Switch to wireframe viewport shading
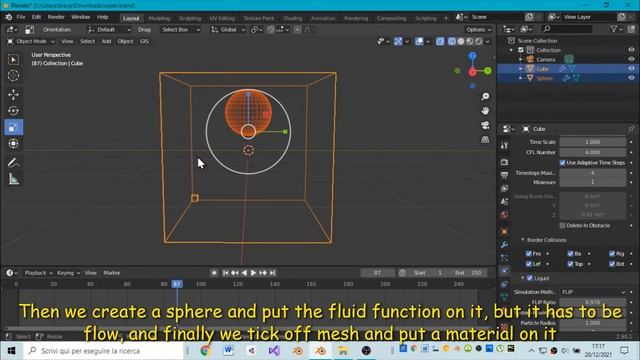 click(x=452, y=41)
